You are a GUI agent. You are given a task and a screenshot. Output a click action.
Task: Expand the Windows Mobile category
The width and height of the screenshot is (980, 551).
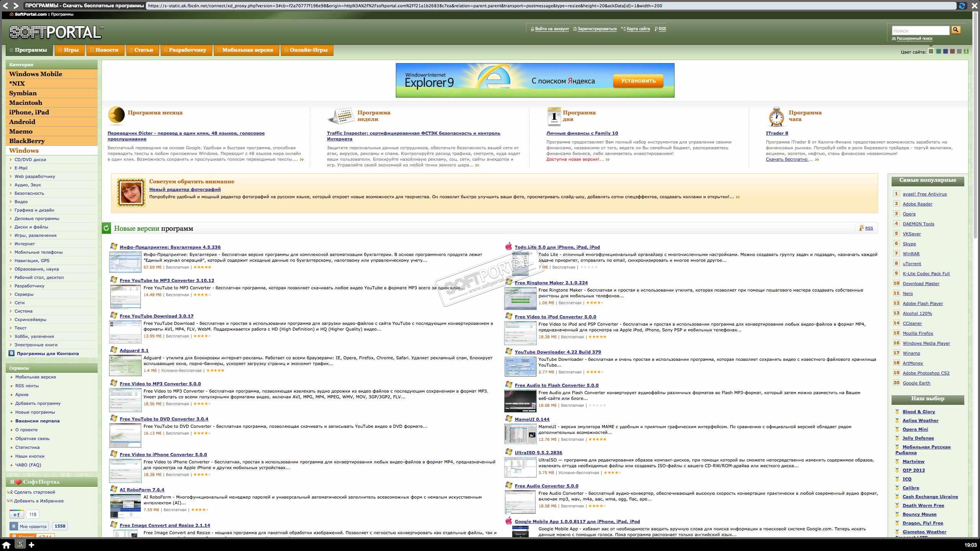tap(36, 74)
